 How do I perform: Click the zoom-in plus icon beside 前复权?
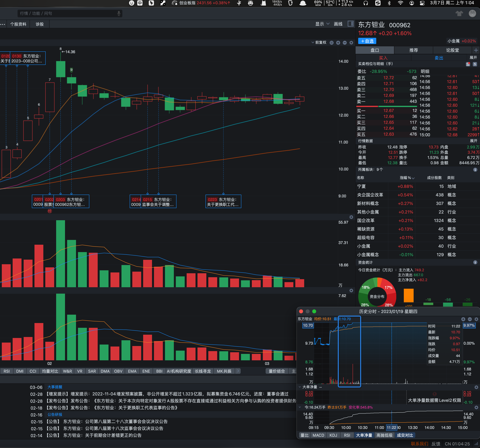click(x=338, y=43)
